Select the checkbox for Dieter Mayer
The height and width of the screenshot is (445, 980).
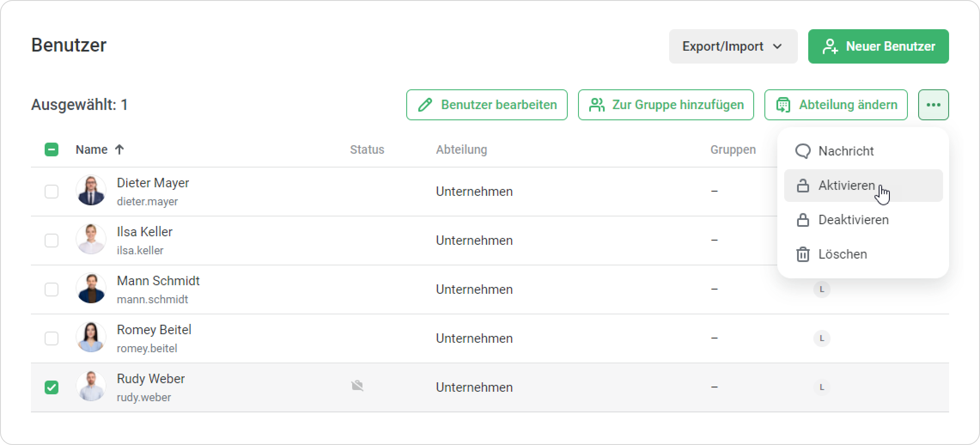[52, 191]
